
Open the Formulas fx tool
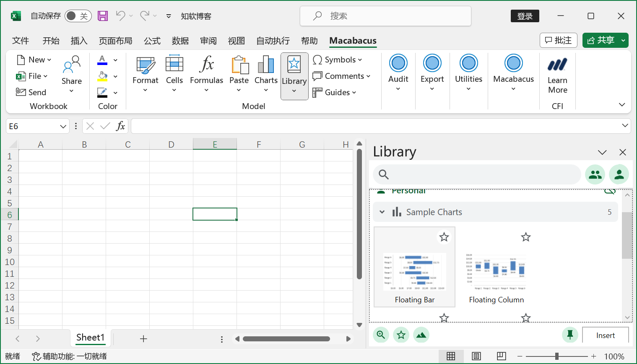206,74
